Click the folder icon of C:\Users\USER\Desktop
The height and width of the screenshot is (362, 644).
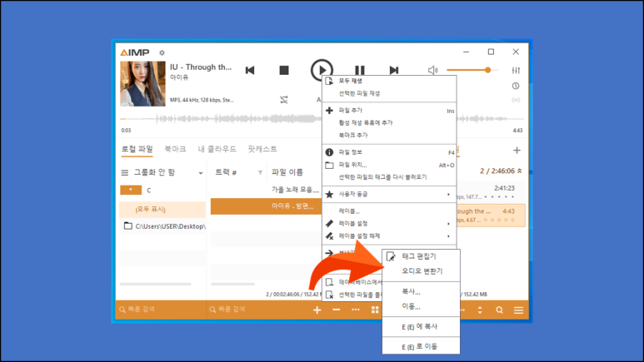[x=128, y=226]
